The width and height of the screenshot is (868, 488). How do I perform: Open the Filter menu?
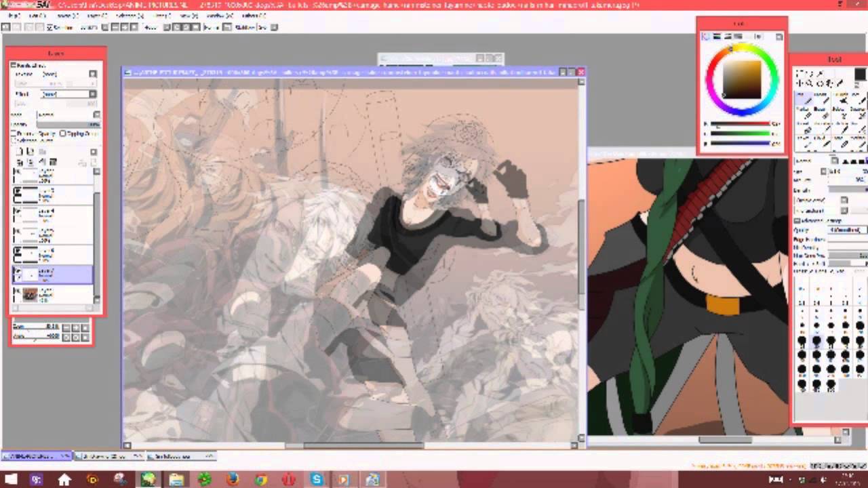coord(161,16)
